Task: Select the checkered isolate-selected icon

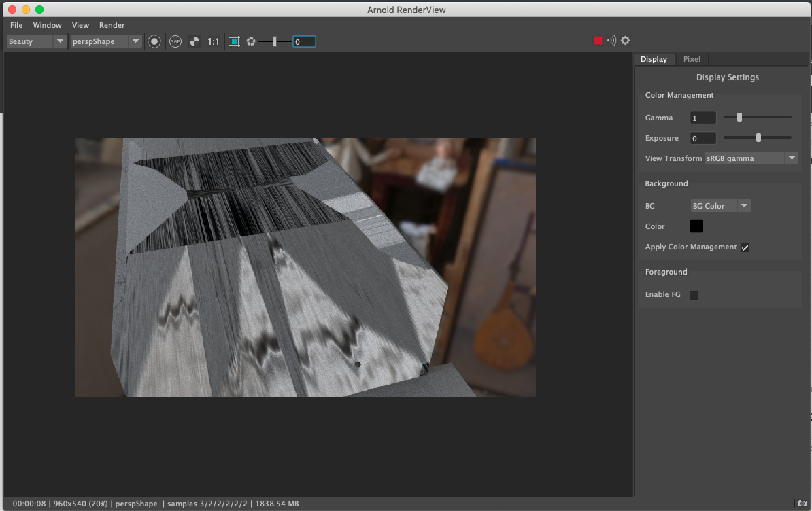Action: coord(194,41)
